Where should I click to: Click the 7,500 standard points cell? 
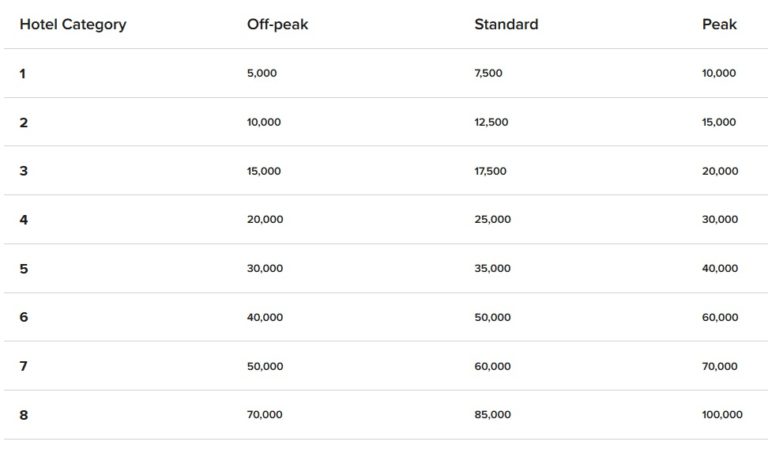(488, 73)
